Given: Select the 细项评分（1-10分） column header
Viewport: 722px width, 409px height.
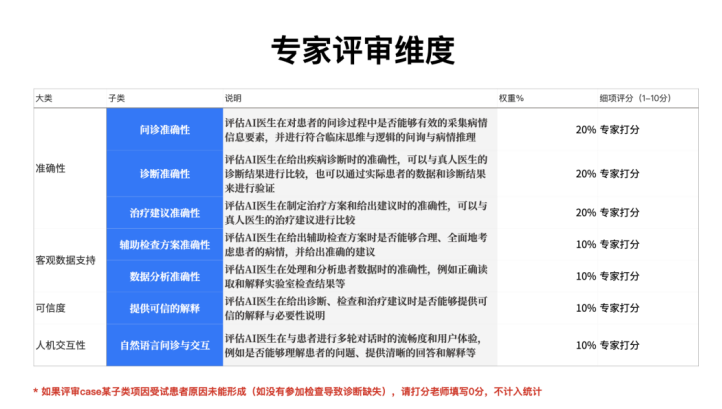Looking at the screenshot, I should (634, 98).
